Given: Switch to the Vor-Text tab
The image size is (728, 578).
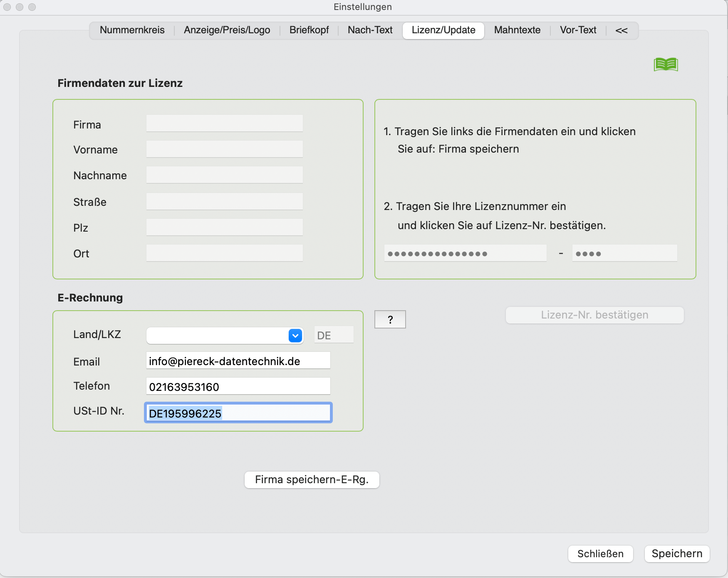Looking at the screenshot, I should tap(578, 30).
